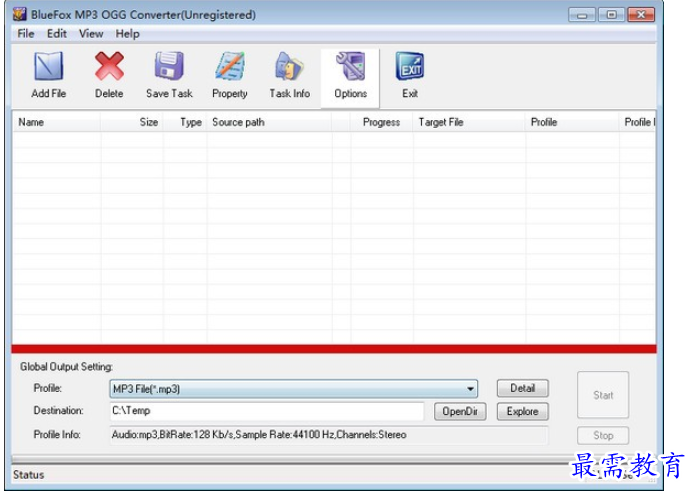The image size is (693, 497).
Task: Open the Task Info icon
Action: 289,66
